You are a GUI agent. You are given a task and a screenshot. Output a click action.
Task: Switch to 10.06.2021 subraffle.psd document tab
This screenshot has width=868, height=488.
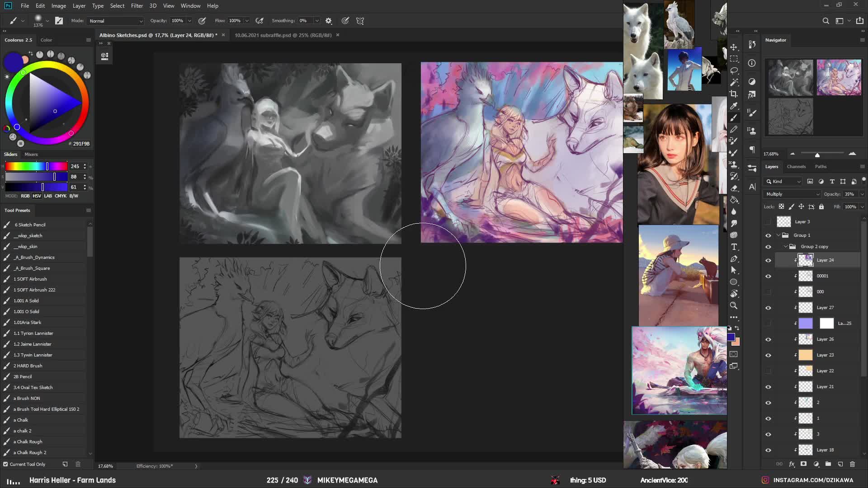283,35
